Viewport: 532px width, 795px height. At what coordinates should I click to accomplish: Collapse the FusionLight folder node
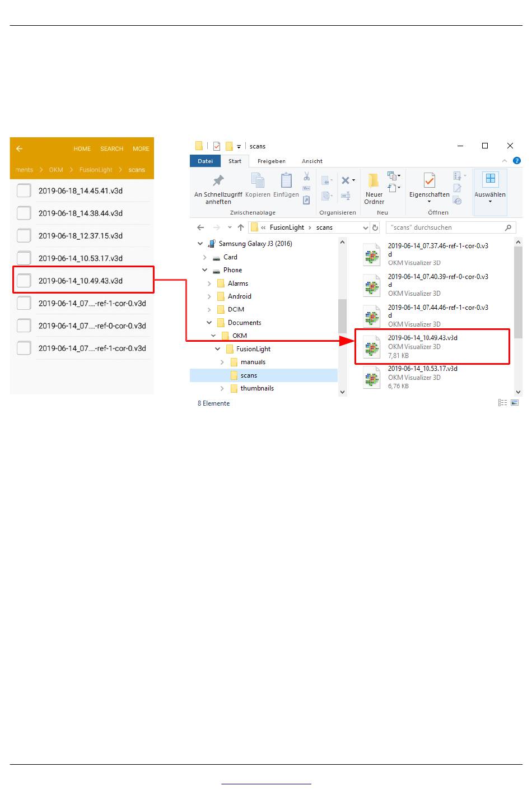[218, 349]
